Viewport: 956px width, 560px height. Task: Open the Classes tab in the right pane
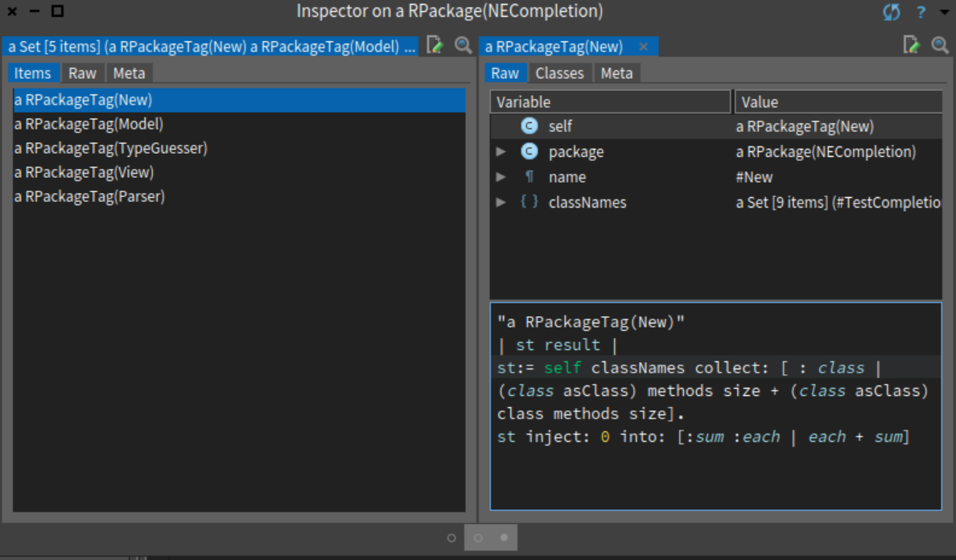click(559, 72)
